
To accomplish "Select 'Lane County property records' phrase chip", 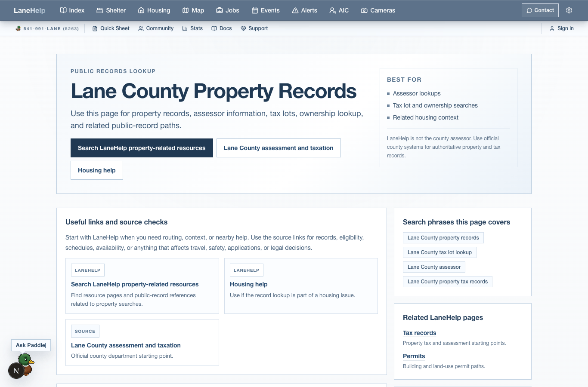I will (443, 238).
